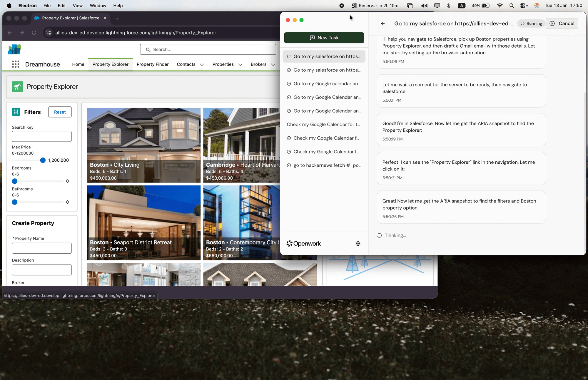588x380 pixels.
Task: Click the back arrow in task panel
Action: point(383,24)
